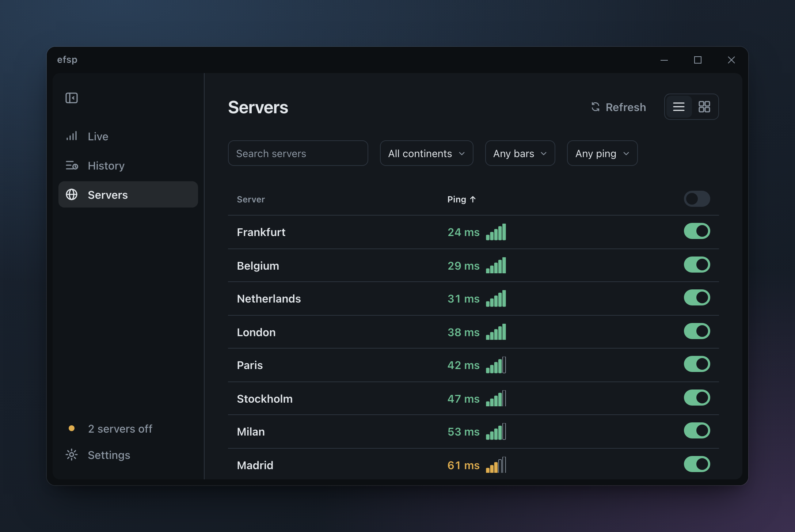Click Frankfurt's signal bars icon
This screenshot has height=532, width=795.
496,232
